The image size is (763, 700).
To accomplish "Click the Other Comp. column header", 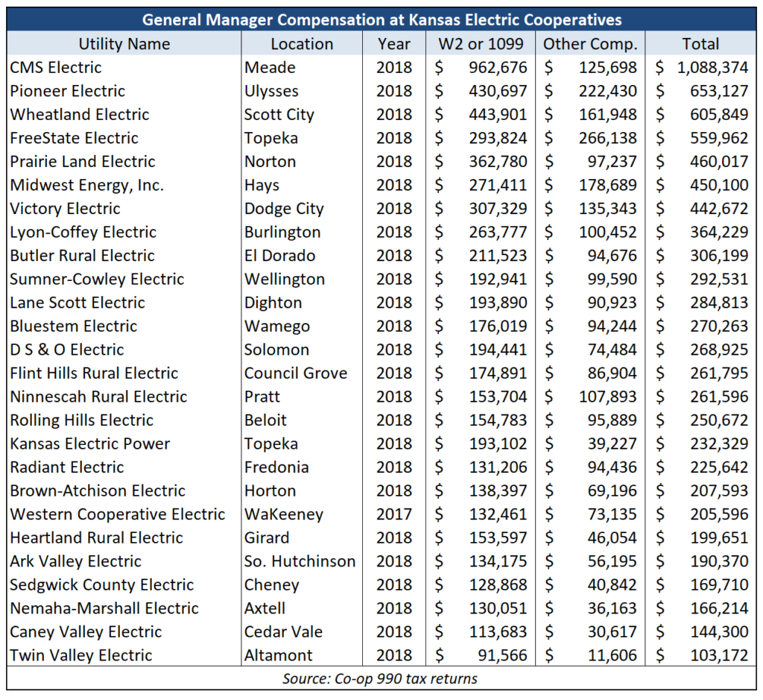I will click(x=590, y=44).
